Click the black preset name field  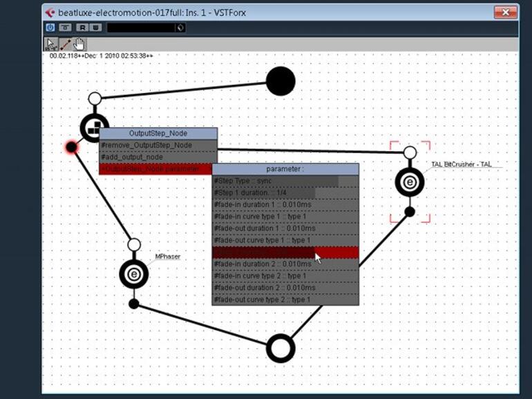point(141,28)
